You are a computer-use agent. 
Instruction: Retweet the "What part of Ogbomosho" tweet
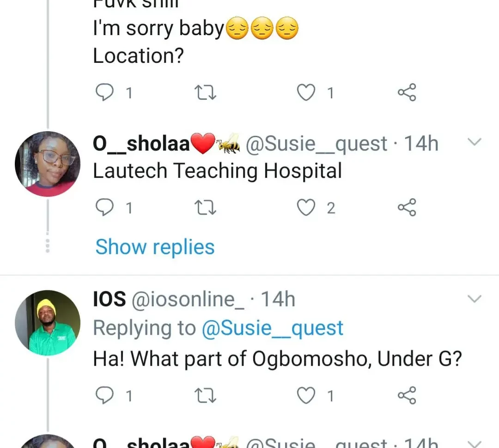pos(206,395)
